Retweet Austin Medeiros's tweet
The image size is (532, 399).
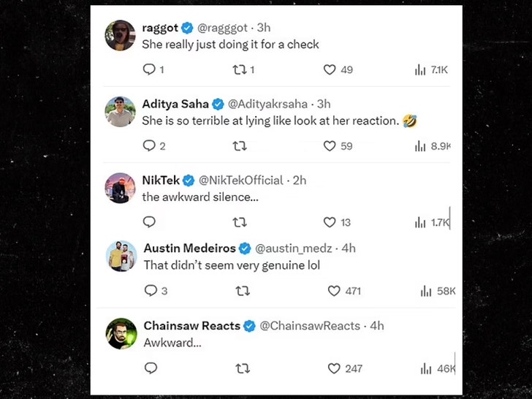coord(243,290)
